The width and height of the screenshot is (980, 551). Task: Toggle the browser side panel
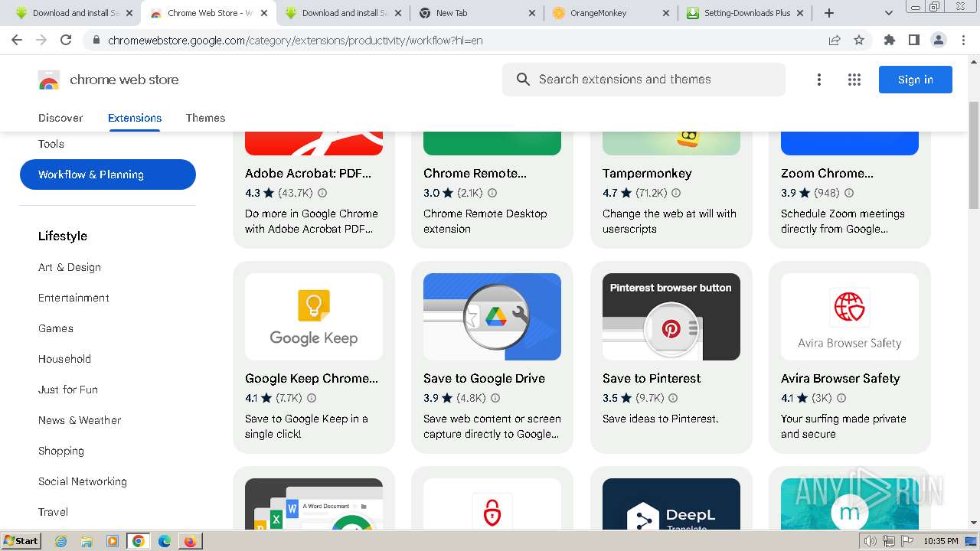click(x=913, y=40)
